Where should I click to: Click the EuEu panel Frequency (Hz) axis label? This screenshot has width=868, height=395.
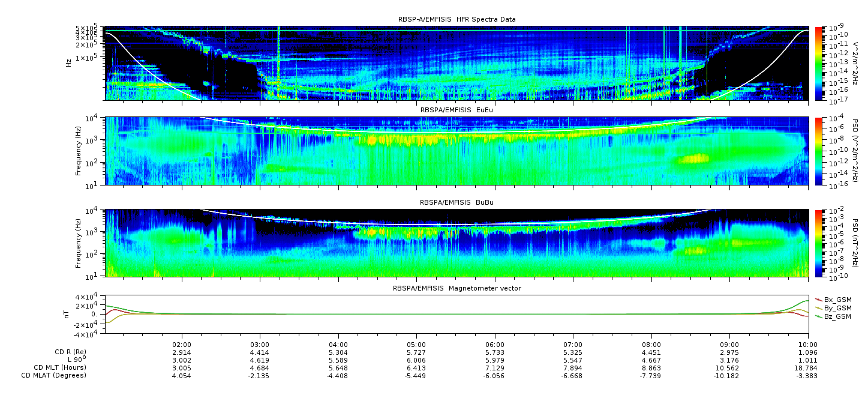(x=78, y=151)
